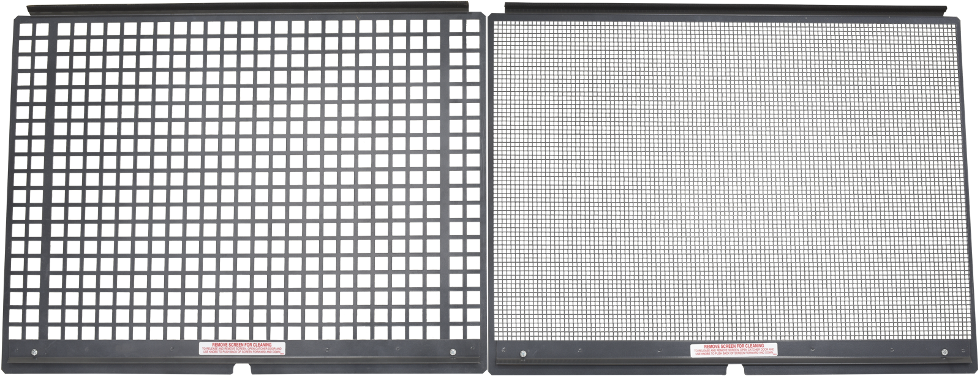The height and width of the screenshot is (376, 980).
Task: Click the bottom-right screw on the fine screen
Action: pos(944,352)
